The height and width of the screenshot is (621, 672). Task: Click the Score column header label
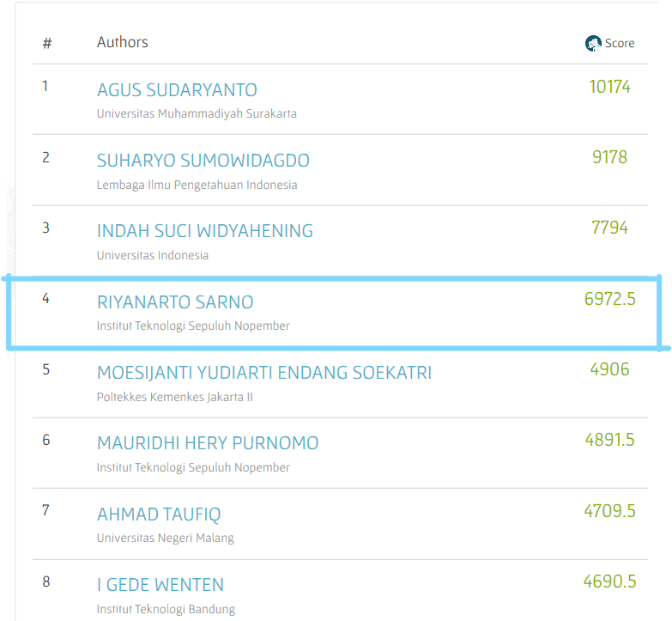(620, 43)
